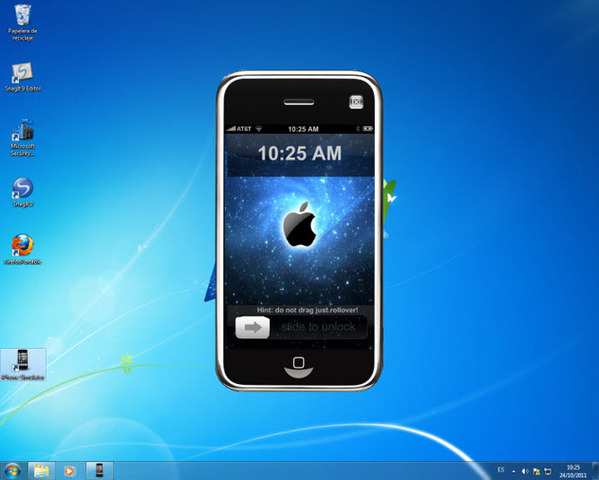The image size is (599, 480).
Task: Open Action Center flag tray icon
Action: (536, 471)
